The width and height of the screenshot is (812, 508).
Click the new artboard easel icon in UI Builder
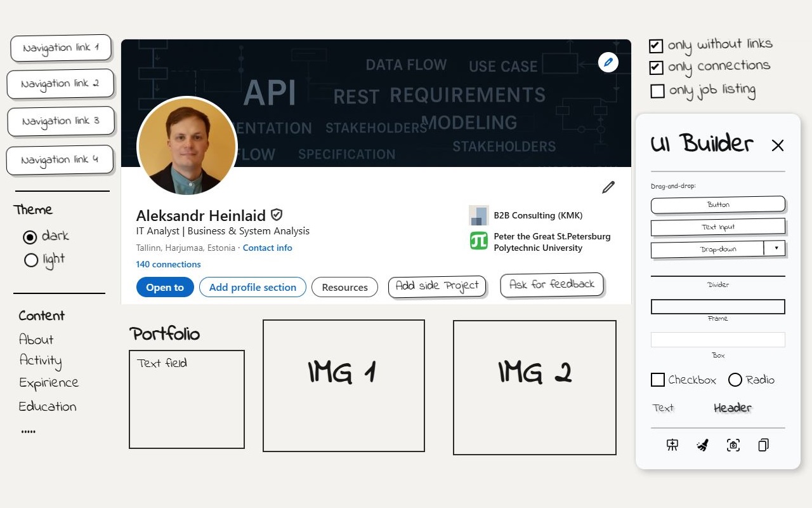[x=672, y=445]
